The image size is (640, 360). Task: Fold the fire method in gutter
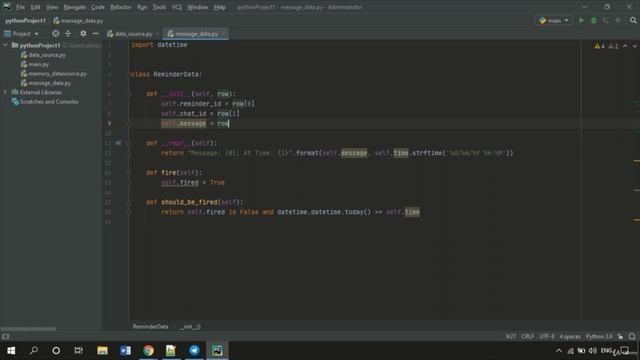129,173
